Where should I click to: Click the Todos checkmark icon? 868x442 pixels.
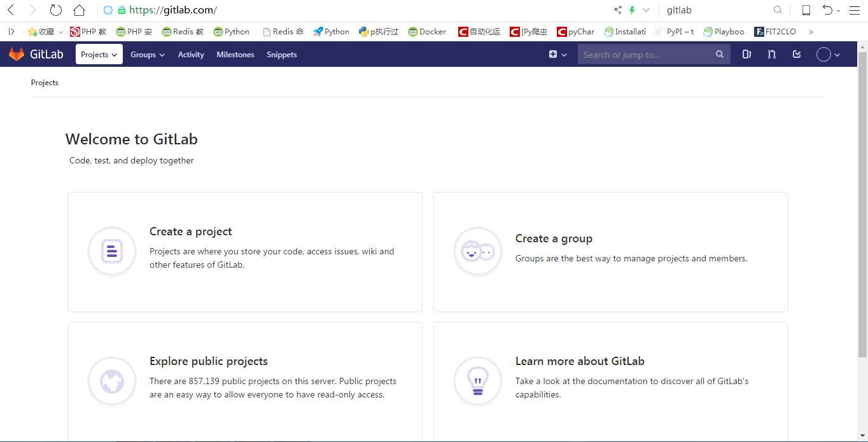tap(796, 54)
